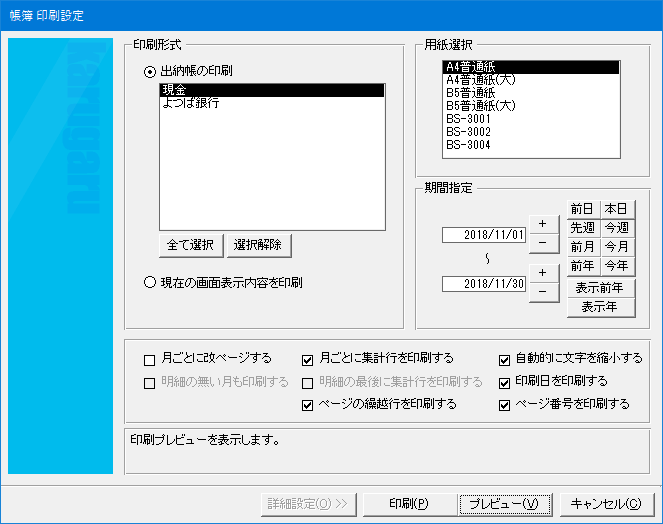This screenshot has width=663, height=524.
Task: Click the 表示前年 button
Action: pos(600,288)
